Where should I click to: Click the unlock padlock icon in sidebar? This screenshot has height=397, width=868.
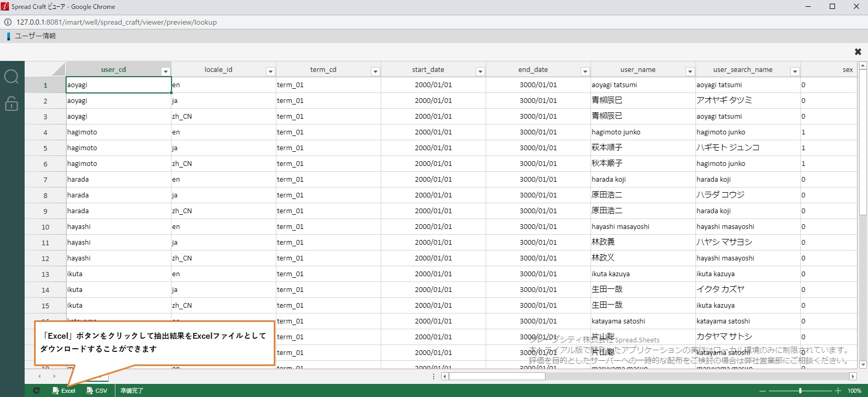point(12,103)
